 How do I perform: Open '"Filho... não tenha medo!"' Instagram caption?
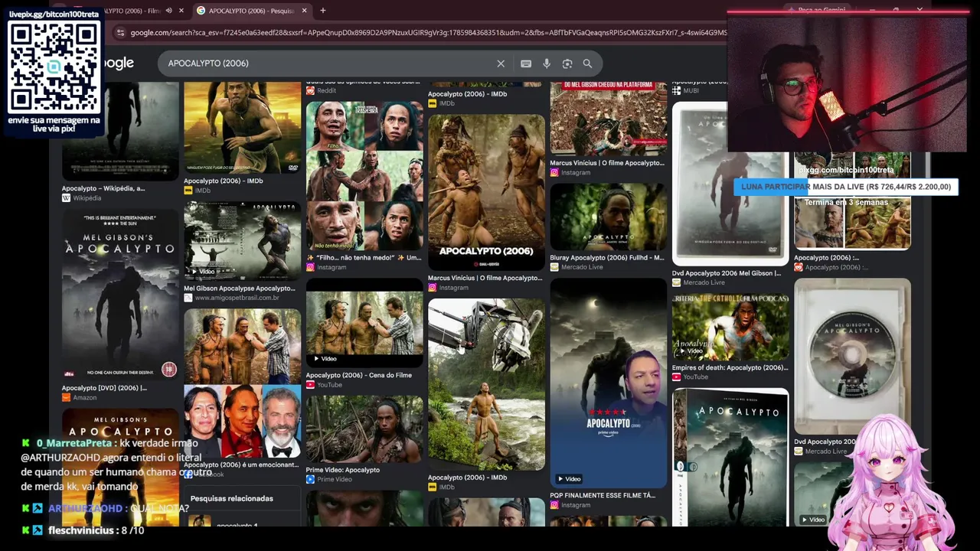click(x=364, y=258)
